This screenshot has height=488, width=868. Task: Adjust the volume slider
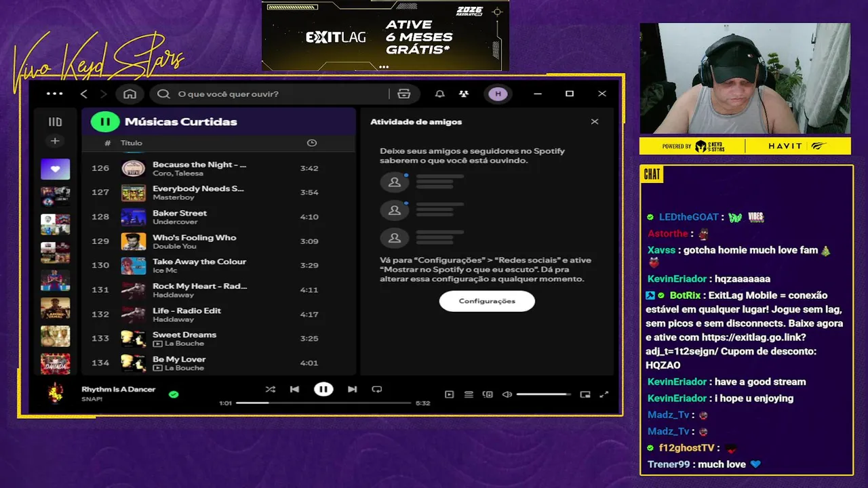(x=544, y=394)
